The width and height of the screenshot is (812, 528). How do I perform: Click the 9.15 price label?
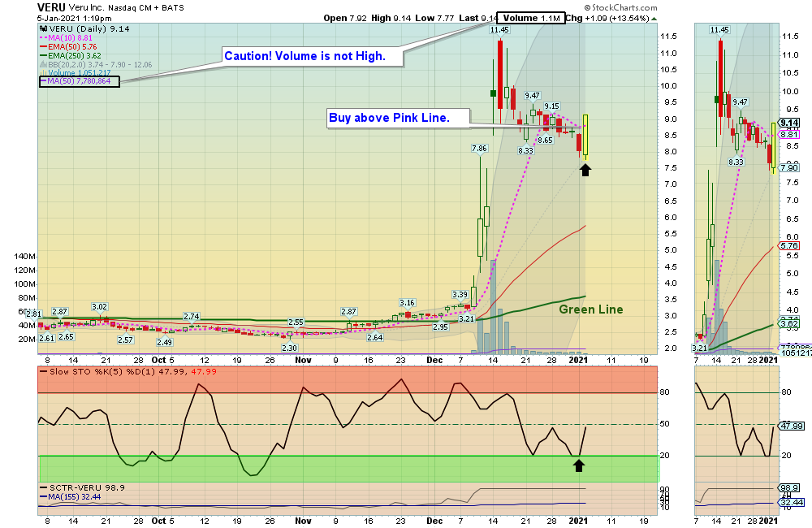pyautogui.click(x=551, y=106)
